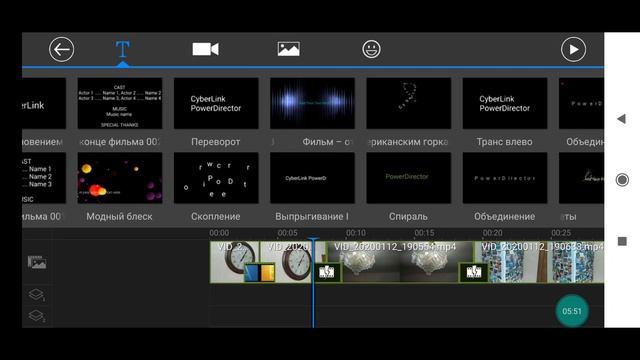Tap the back arrow icon

(61, 49)
